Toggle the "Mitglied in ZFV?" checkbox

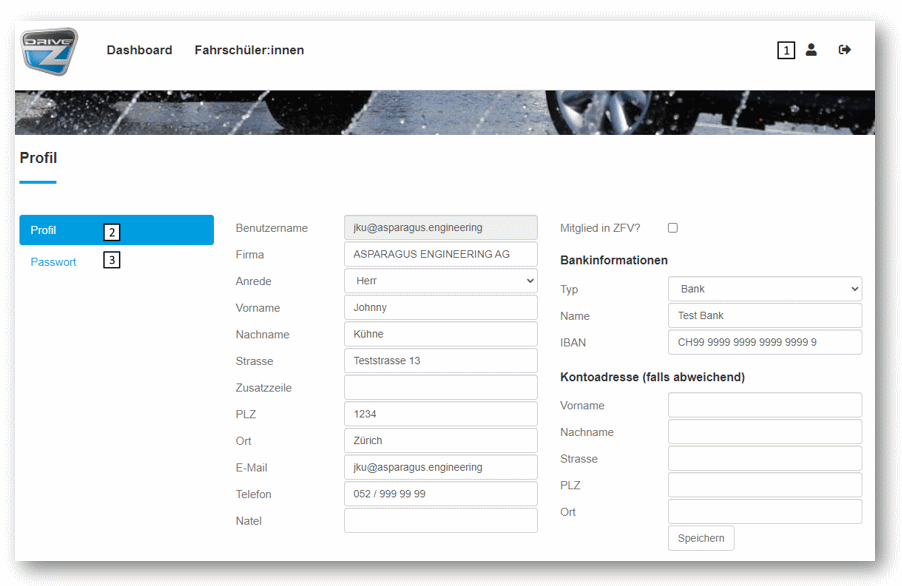pyautogui.click(x=672, y=227)
